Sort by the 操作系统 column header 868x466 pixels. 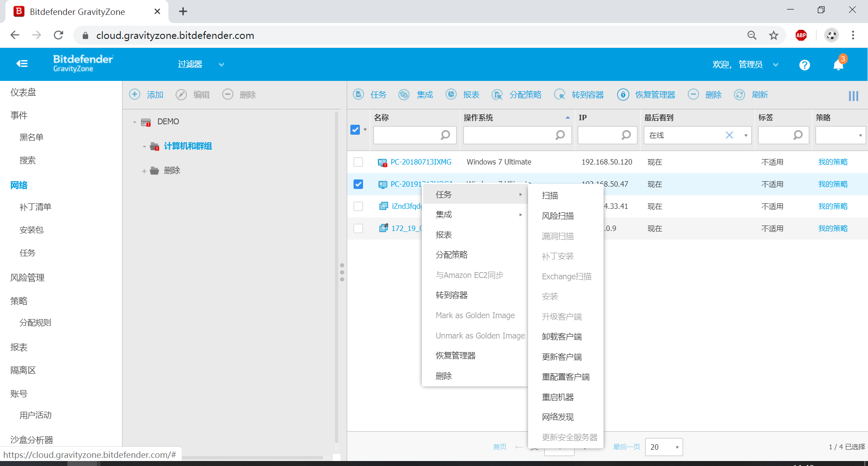tap(478, 118)
